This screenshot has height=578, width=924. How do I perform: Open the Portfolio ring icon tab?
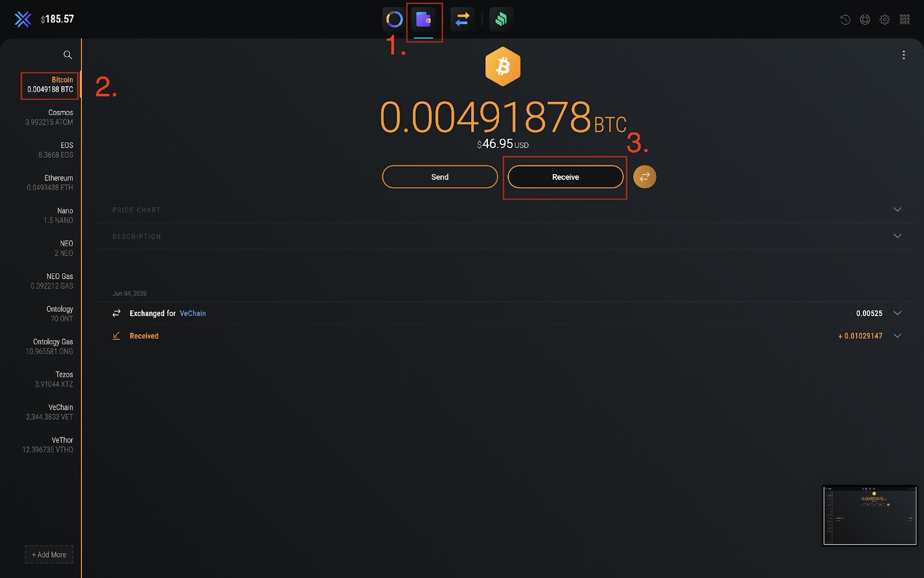(394, 19)
